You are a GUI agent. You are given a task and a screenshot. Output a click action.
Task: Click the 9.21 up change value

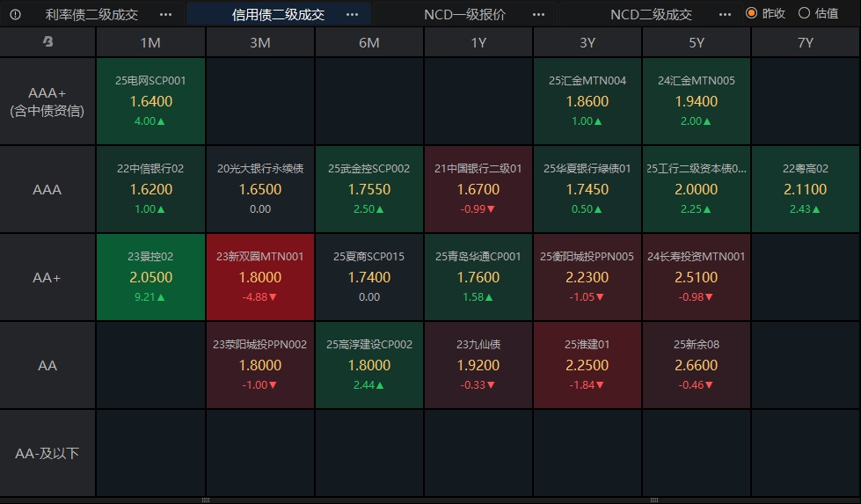tap(150, 297)
